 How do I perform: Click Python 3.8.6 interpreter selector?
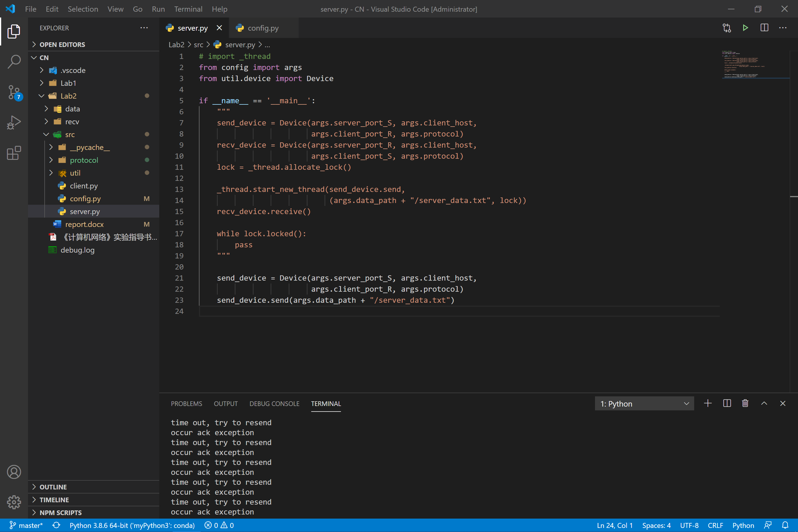pyautogui.click(x=132, y=525)
